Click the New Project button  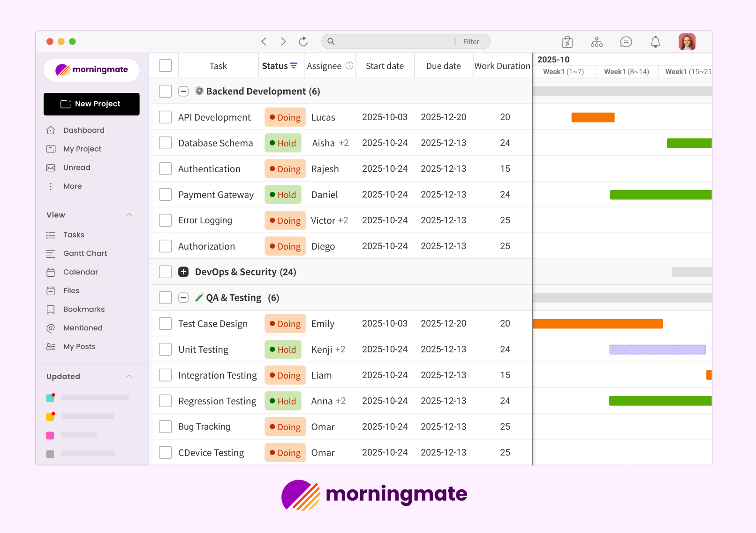[x=91, y=104]
